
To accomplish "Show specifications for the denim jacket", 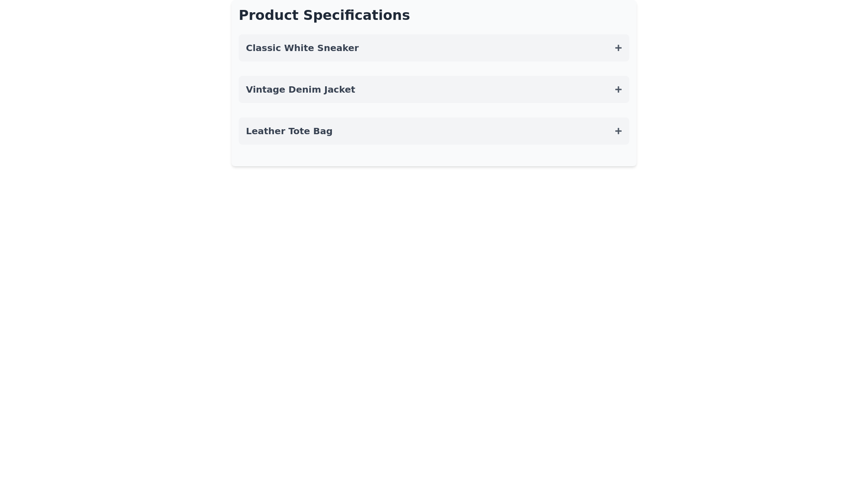I will point(434,89).
